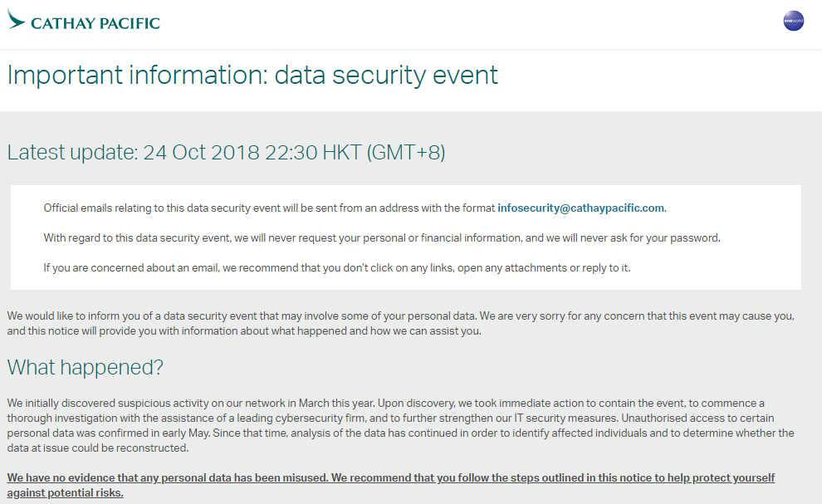Viewport: 822px width, 504px height.
Task: Click the oneworld alliance globe icon
Action: click(x=793, y=21)
